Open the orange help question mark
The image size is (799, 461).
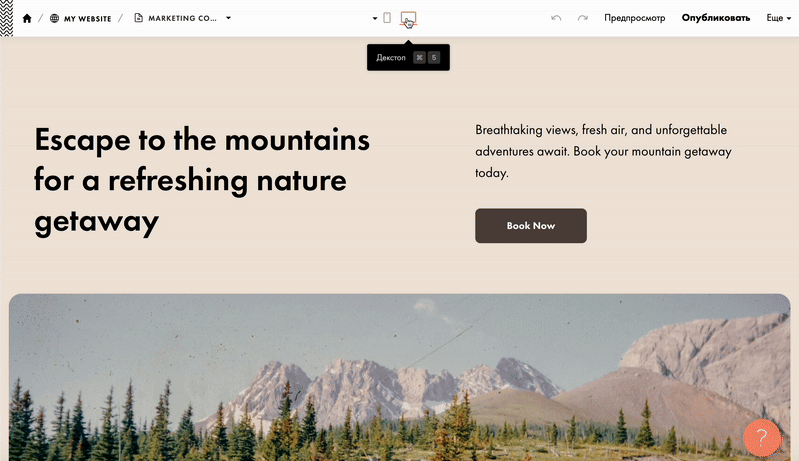(x=761, y=437)
